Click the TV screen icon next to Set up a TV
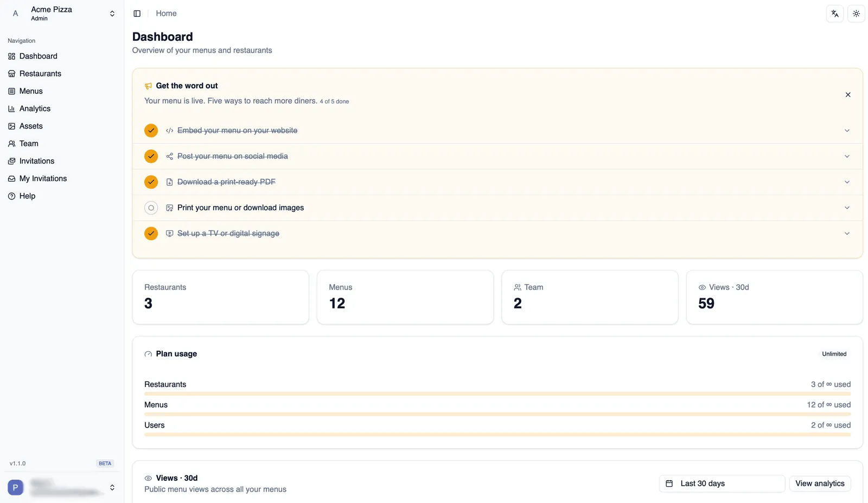The height and width of the screenshot is (503, 868). pos(169,234)
